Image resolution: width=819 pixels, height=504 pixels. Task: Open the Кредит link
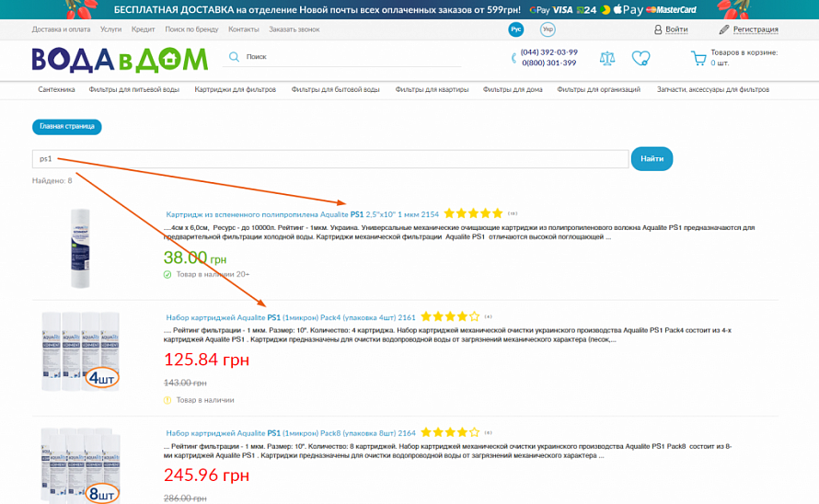pos(144,29)
